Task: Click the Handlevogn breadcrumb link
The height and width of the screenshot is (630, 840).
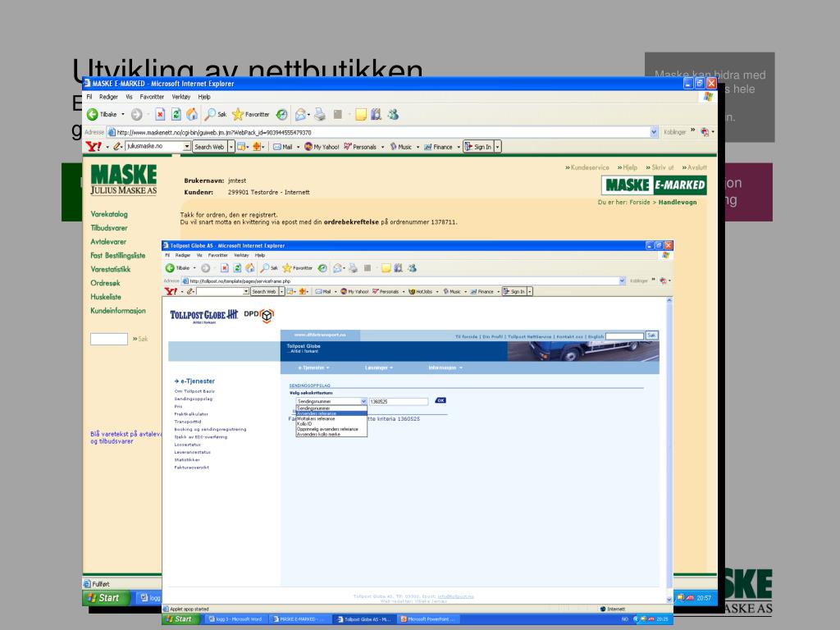Action: coord(678,203)
